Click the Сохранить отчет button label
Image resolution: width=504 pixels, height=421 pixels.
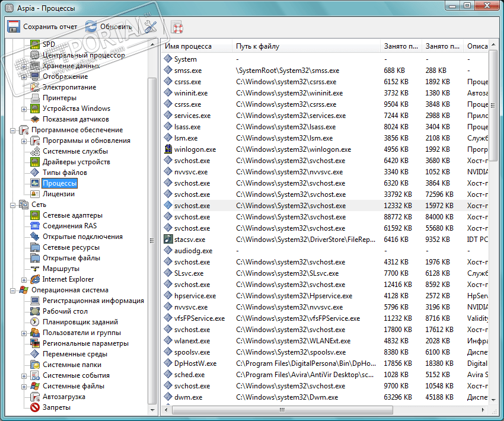(50, 27)
